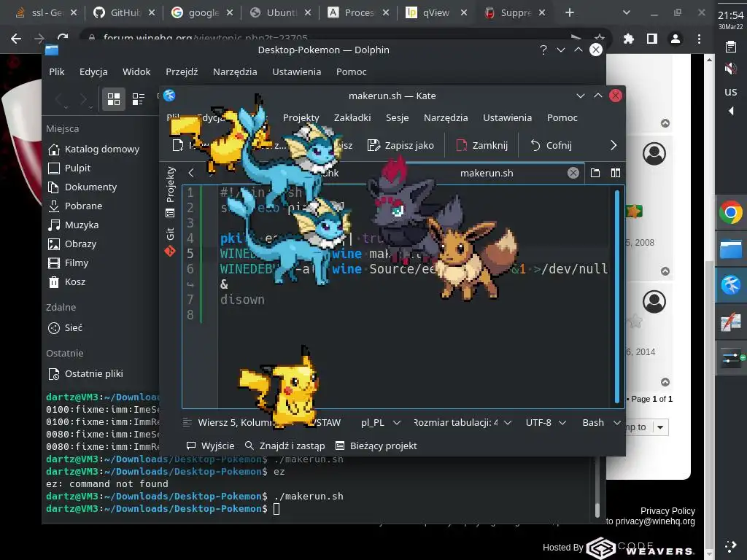Open the sliders settings icon in the panel
The width and height of the screenshot is (747, 560).
732,358
